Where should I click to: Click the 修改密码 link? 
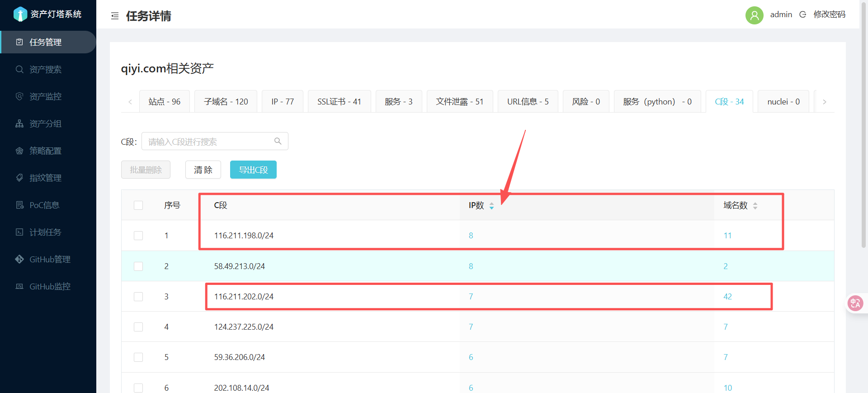tap(829, 14)
